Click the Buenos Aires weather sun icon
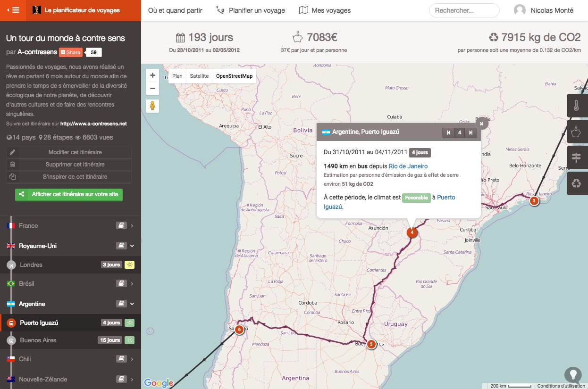588x389 pixels. coord(129,340)
